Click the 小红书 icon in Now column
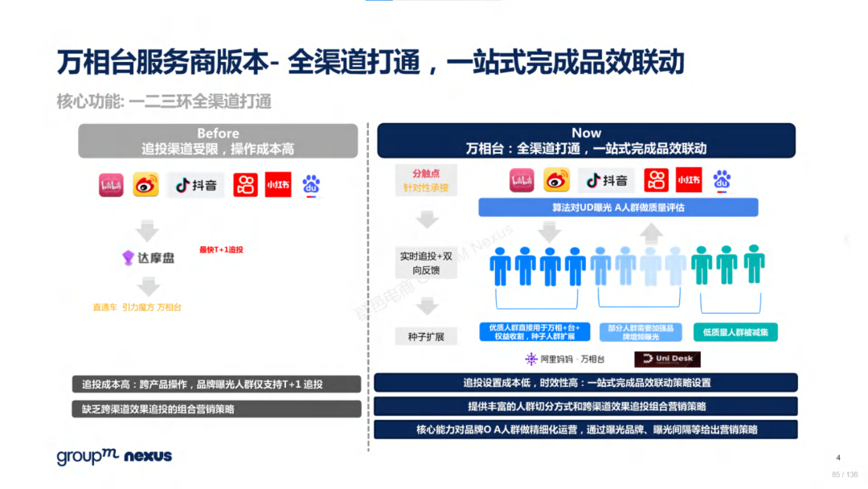Screen dimensions: 868x489 tap(689, 180)
